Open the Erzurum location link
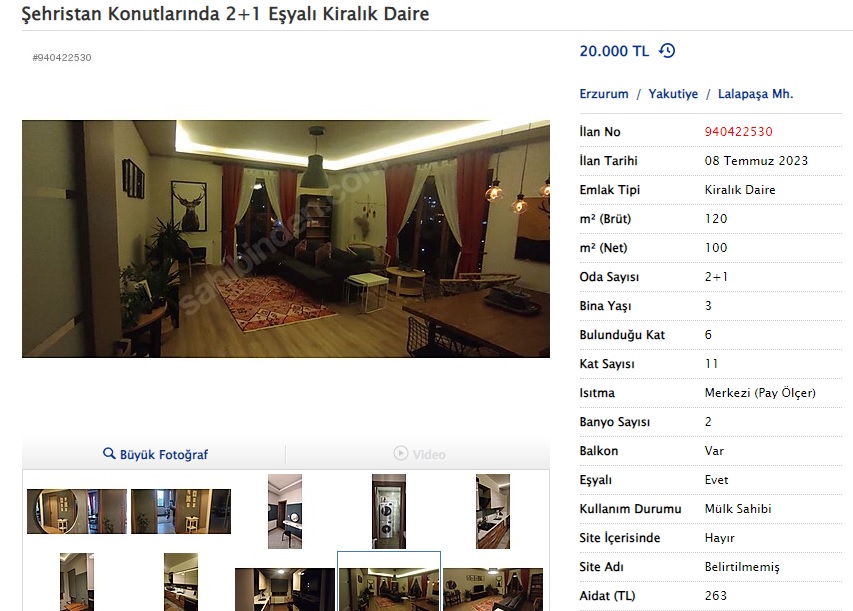853x611 pixels. click(x=604, y=94)
